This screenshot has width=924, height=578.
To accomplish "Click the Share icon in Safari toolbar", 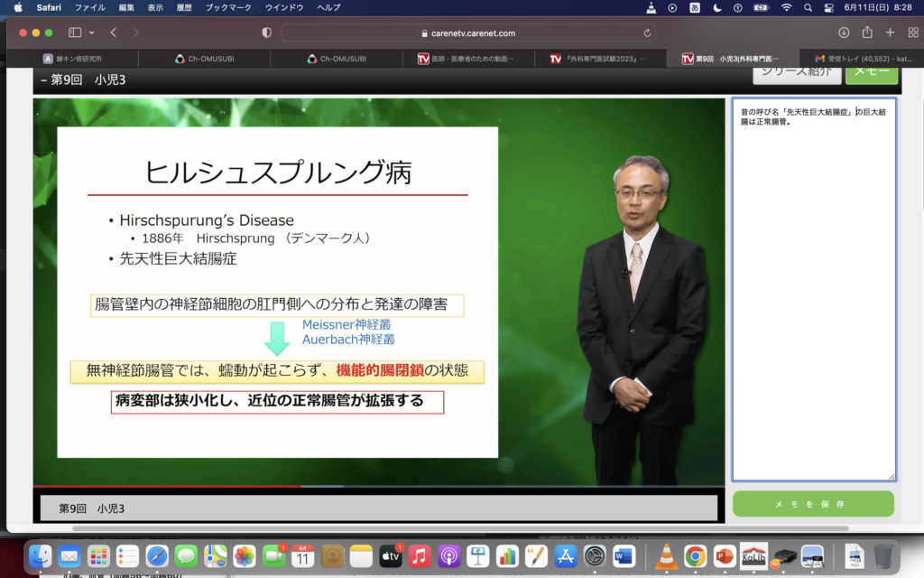I will pos(867,33).
